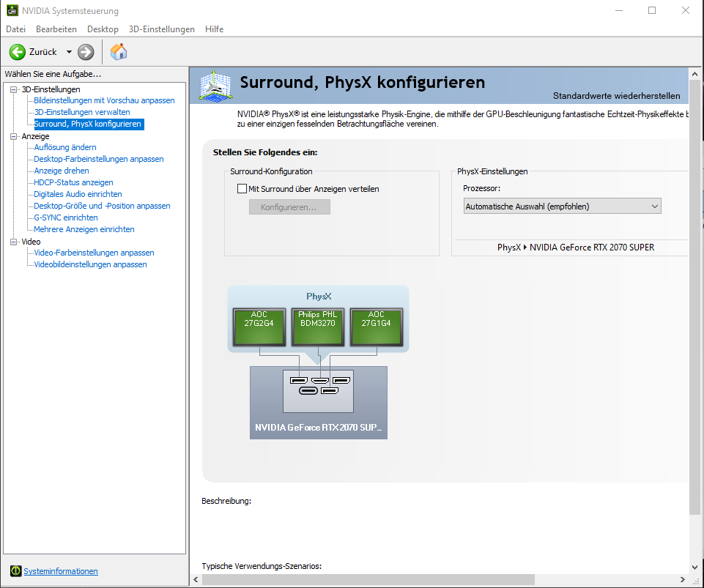
Task: Select the AOC 27G2G4 monitor
Action: (259, 327)
